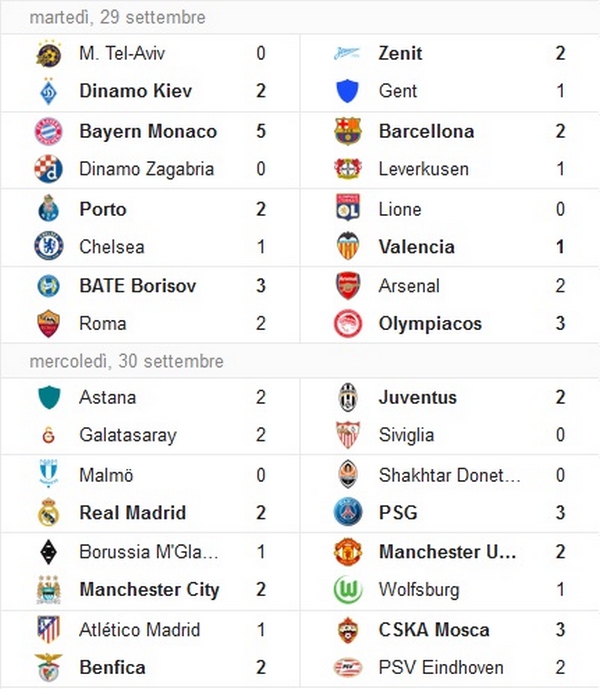The height and width of the screenshot is (689, 600).
Task: Click the Chelsea club crest
Action: click(48, 246)
